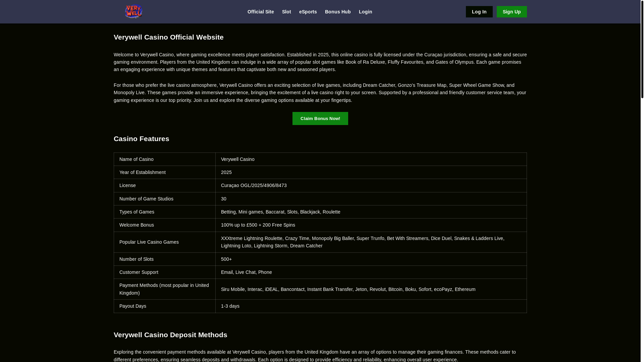Click the 'Exploring the convenient payment methods' paragraph
This screenshot has height=362, width=644.
coord(320,356)
